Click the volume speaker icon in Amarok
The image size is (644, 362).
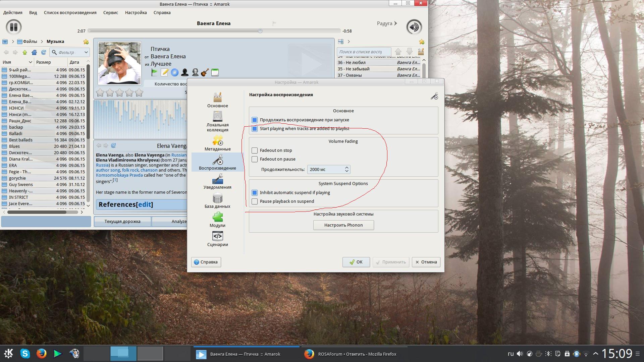(414, 27)
